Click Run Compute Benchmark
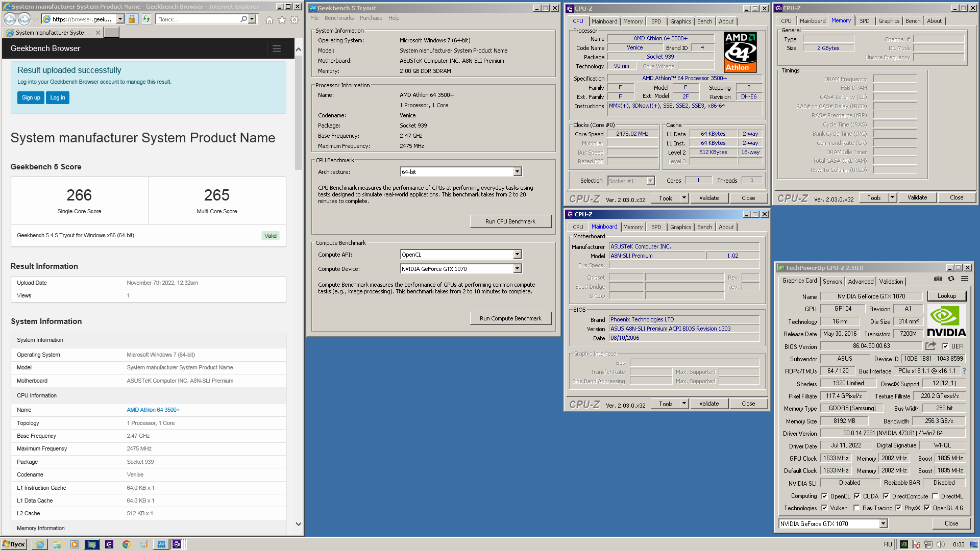The image size is (980, 551). 510,318
